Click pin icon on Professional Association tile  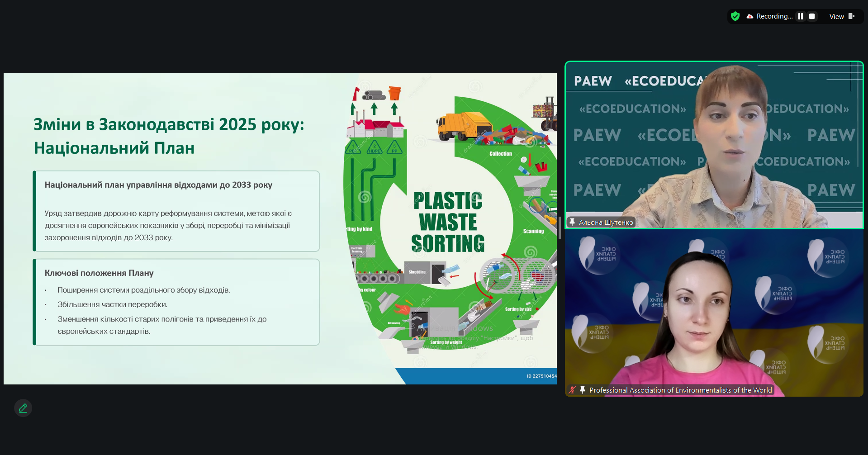[x=583, y=390]
